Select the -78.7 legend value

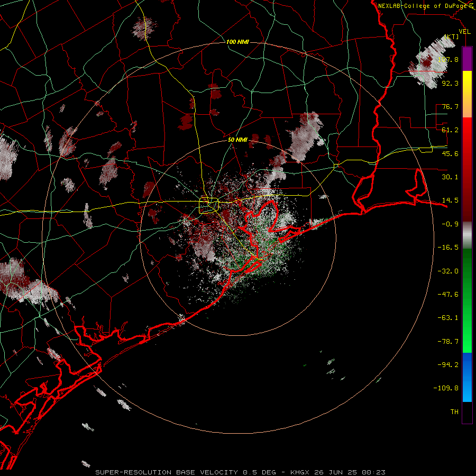(x=448, y=342)
